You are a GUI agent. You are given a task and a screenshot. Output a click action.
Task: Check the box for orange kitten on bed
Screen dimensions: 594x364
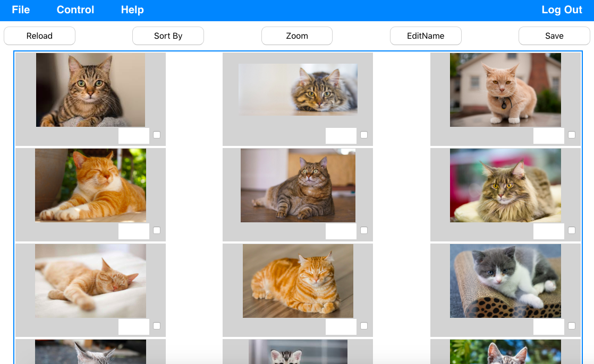click(x=157, y=326)
